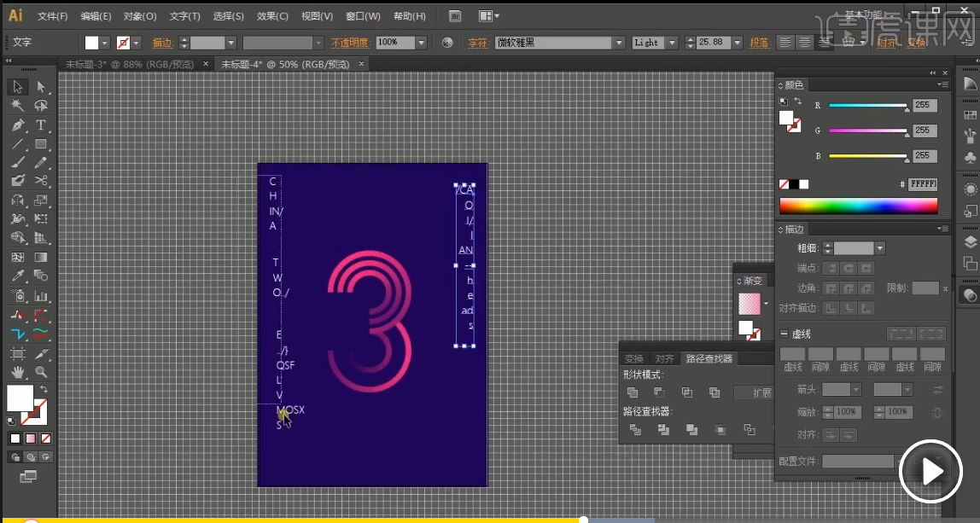This screenshot has height=523, width=980.
Task: Select the Type tool
Action: (40, 125)
